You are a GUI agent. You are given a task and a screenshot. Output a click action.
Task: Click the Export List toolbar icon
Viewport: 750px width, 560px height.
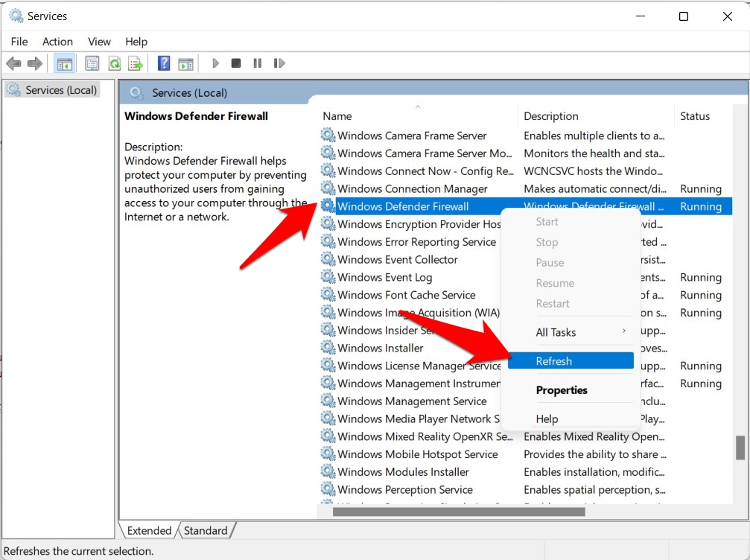point(135,63)
